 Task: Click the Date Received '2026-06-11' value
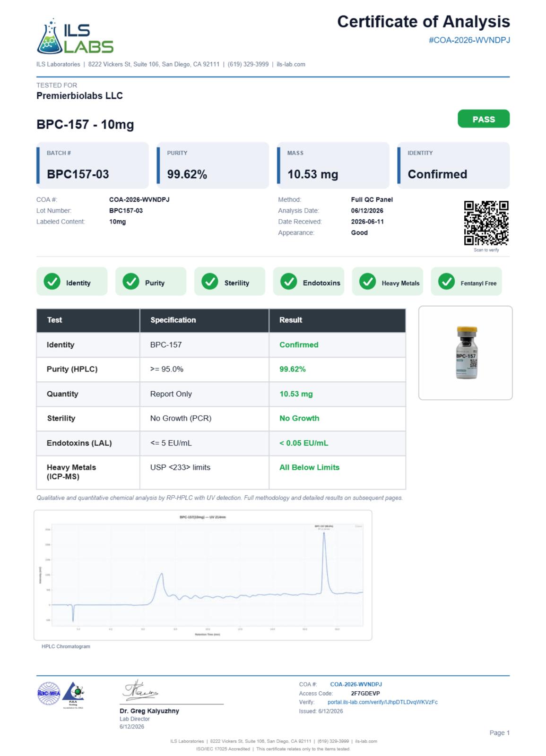[367, 222]
